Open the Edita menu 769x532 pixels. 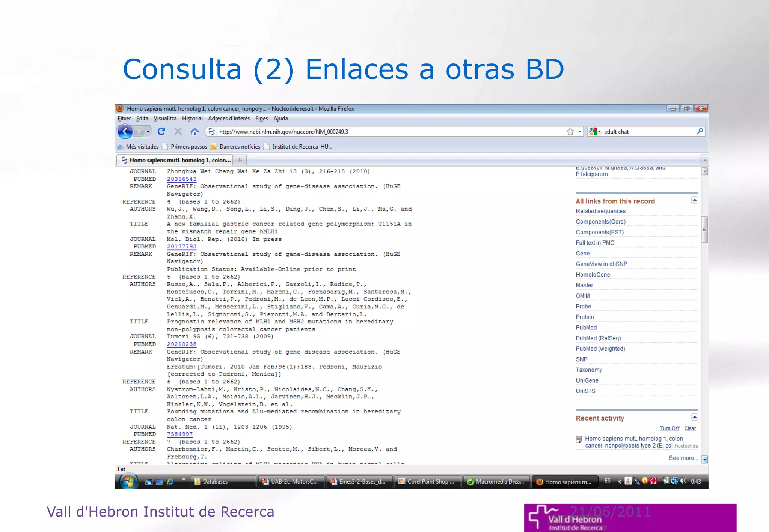point(142,119)
